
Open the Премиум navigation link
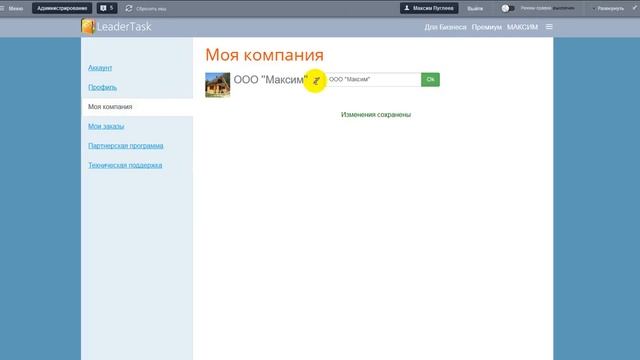click(487, 27)
